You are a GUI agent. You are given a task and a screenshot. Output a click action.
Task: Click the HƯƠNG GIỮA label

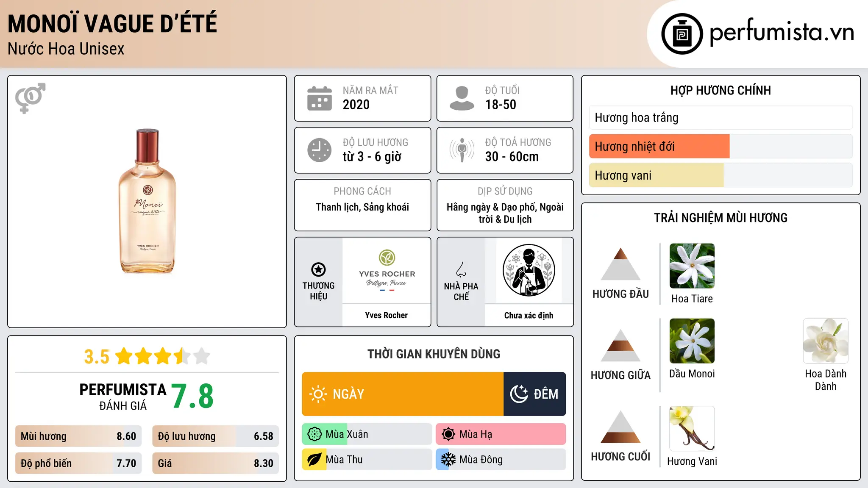[x=620, y=375]
